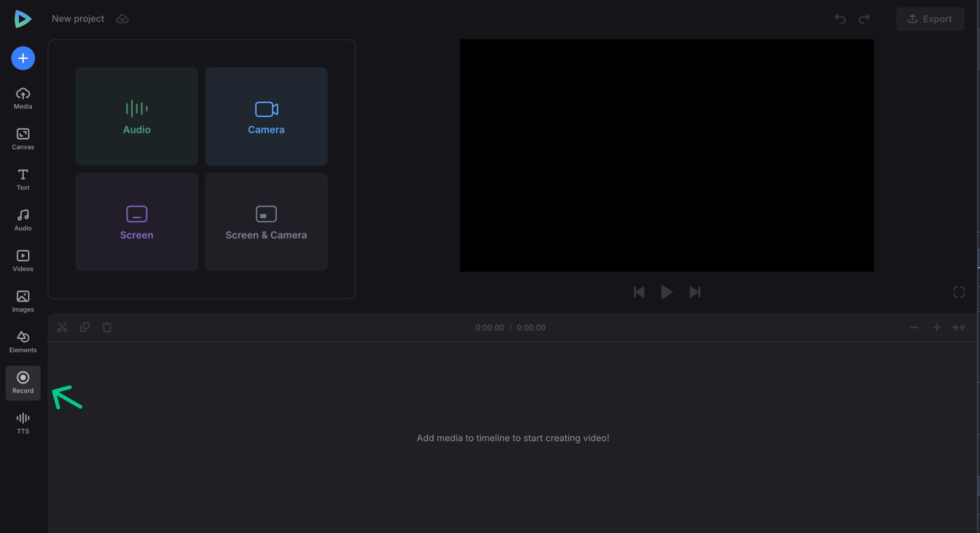This screenshot has width=980, height=533.
Task: Fit the timeline to view
Action: 959,328
